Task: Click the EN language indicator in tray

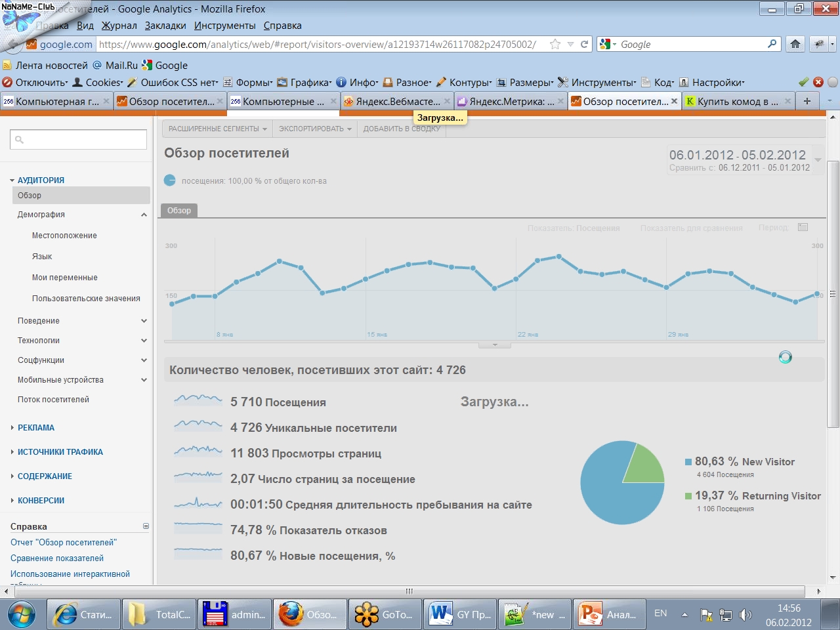Action: pos(661,613)
